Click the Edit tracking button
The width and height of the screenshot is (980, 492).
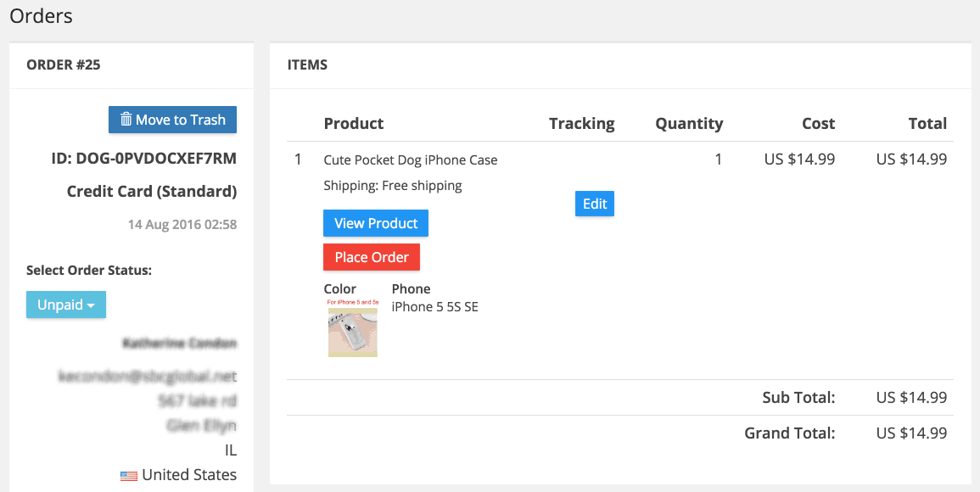(x=595, y=204)
